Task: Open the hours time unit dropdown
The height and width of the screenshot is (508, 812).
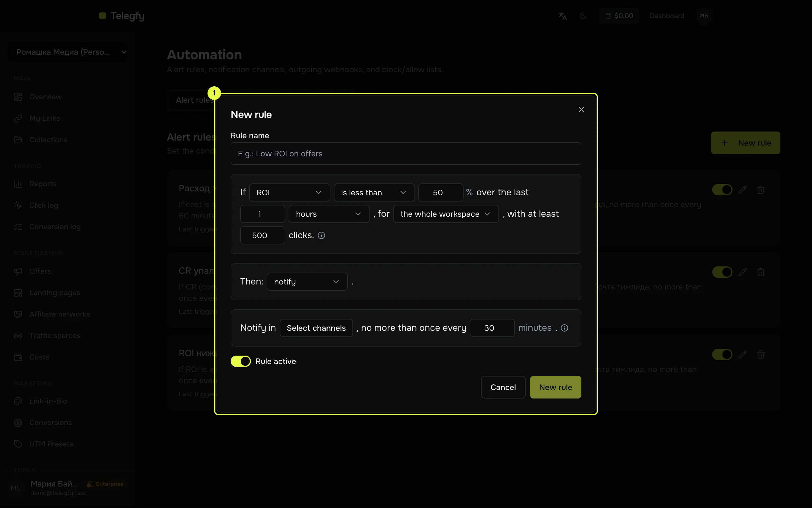Action: point(329,214)
